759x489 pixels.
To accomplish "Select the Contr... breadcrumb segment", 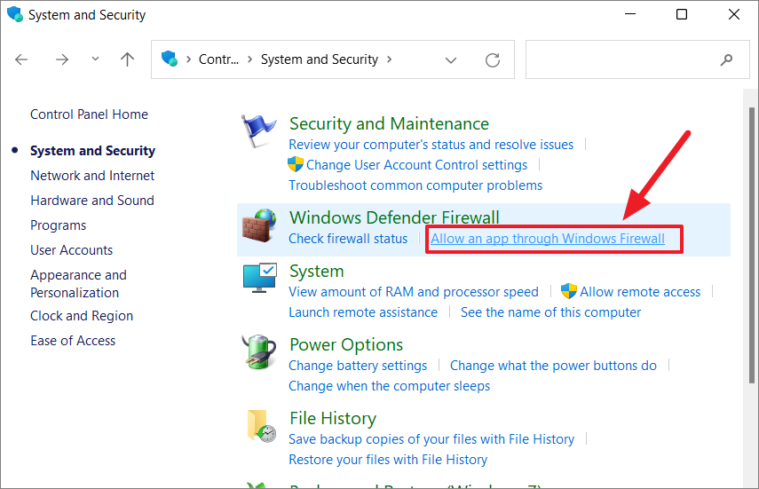I will (219, 59).
